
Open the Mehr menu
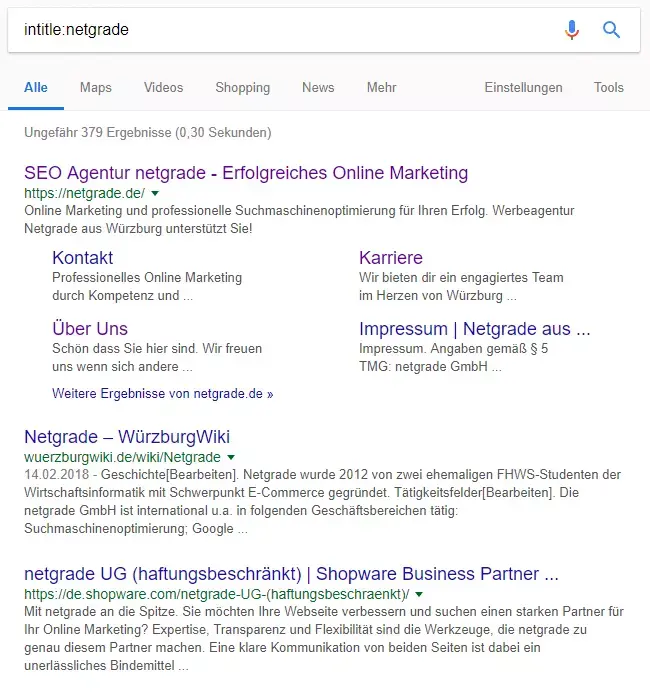point(381,88)
